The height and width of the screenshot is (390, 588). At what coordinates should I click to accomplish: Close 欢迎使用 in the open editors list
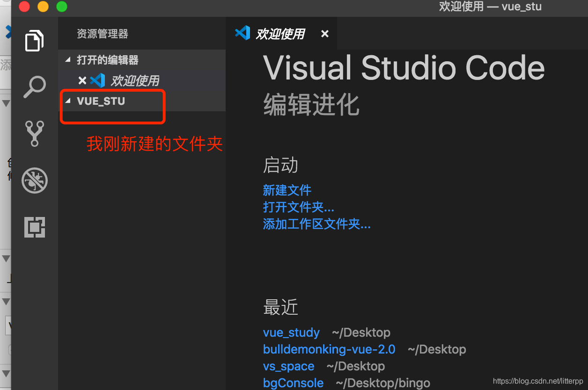click(82, 80)
